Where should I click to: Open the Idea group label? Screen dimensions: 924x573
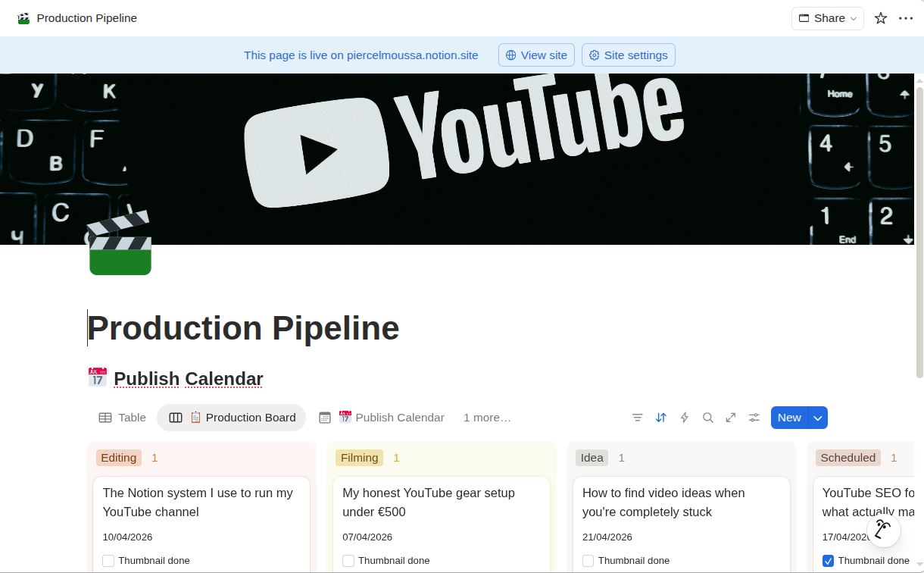(592, 458)
